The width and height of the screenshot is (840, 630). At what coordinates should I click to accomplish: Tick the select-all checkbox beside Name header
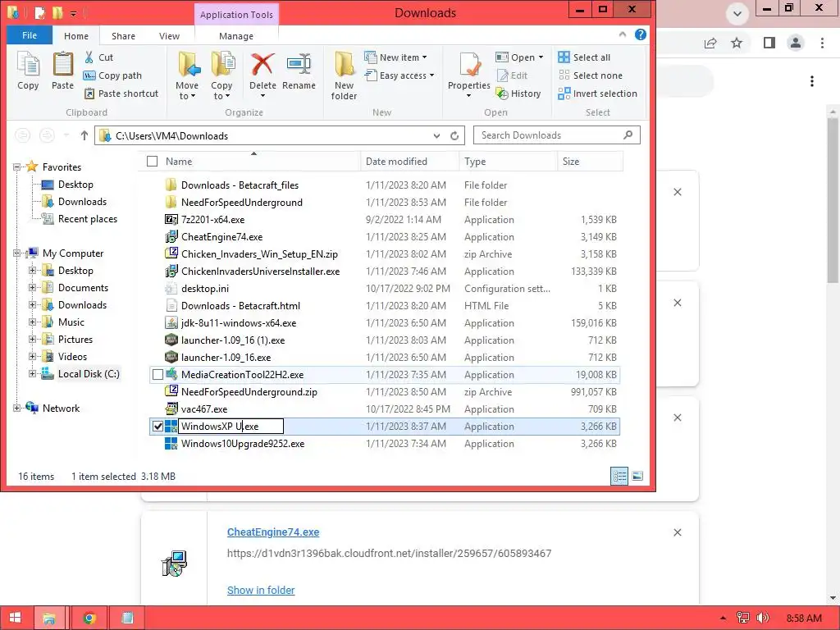[x=152, y=162]
